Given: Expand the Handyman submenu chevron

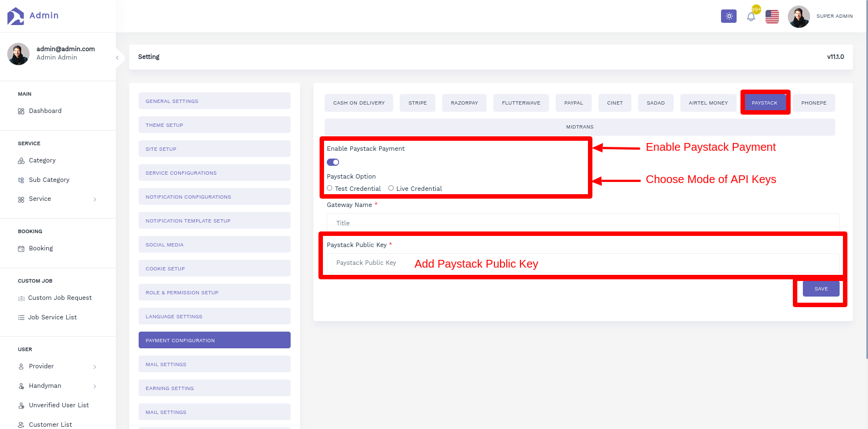Looking at the screenshot, I should coord(95,386).
